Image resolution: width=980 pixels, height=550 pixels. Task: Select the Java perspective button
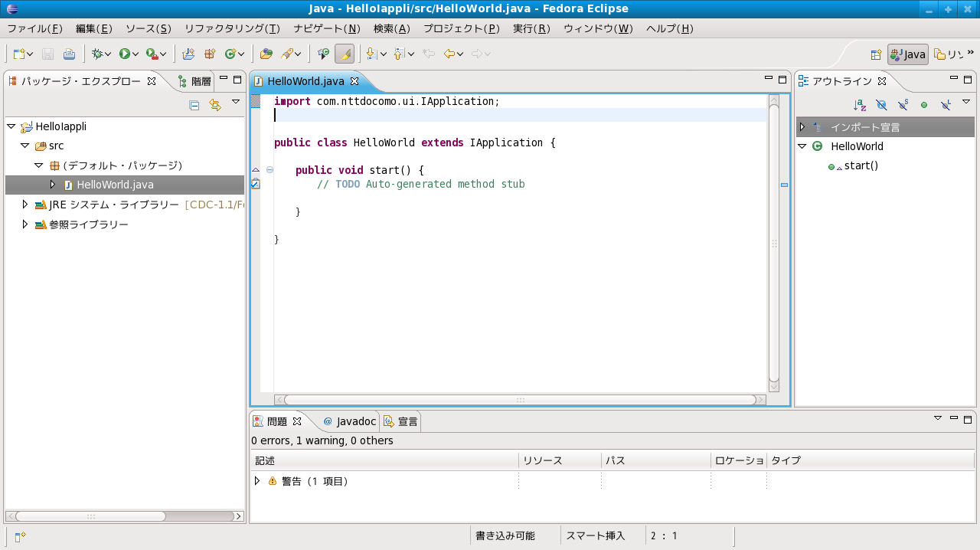click(908, 54)
